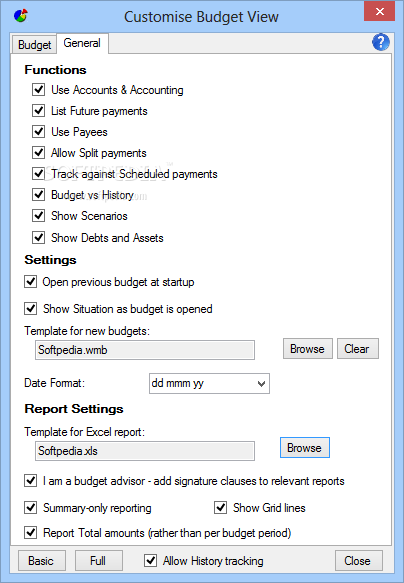This screenshot has height=583, width=404.
Task: Uncheck List Future payments
Action: (38, 111)
